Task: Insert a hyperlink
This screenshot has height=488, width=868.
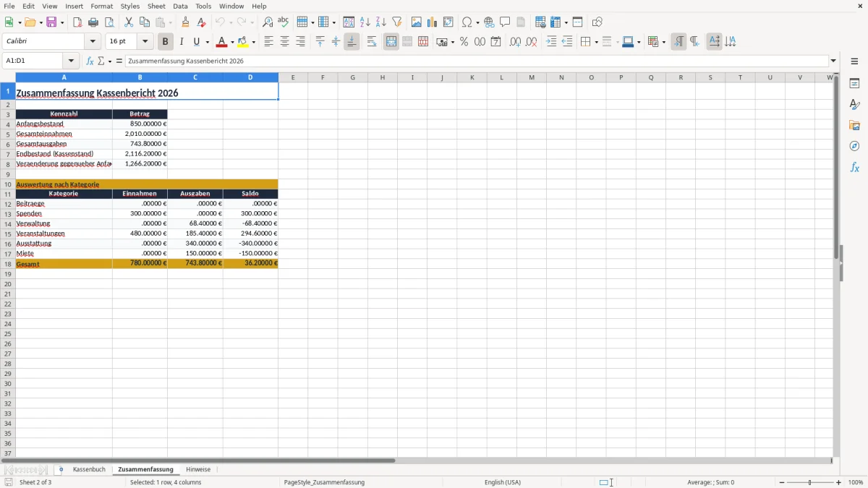Action: (489, 22)
